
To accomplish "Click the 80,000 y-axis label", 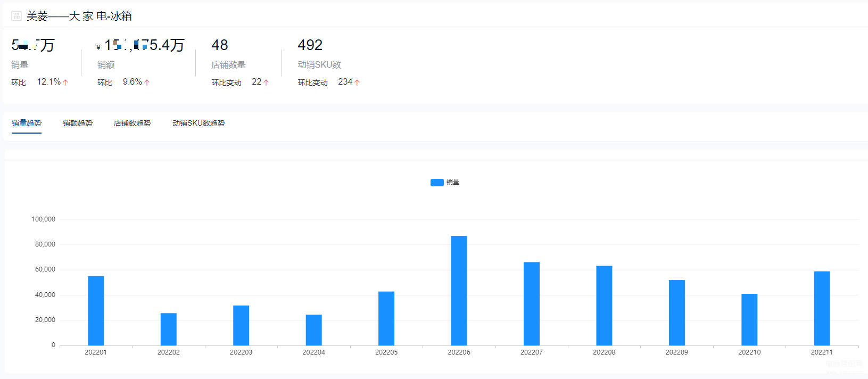I will tap(45, 244).
